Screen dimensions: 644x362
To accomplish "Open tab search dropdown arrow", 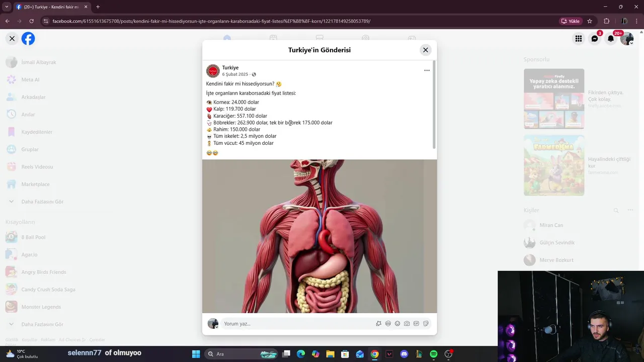I will coord(6,7).
